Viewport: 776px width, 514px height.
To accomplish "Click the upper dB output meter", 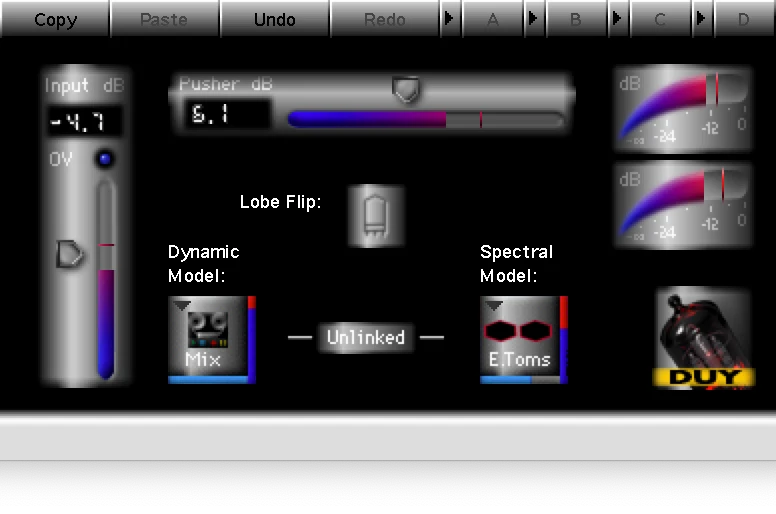I will [x=683, y=108].
